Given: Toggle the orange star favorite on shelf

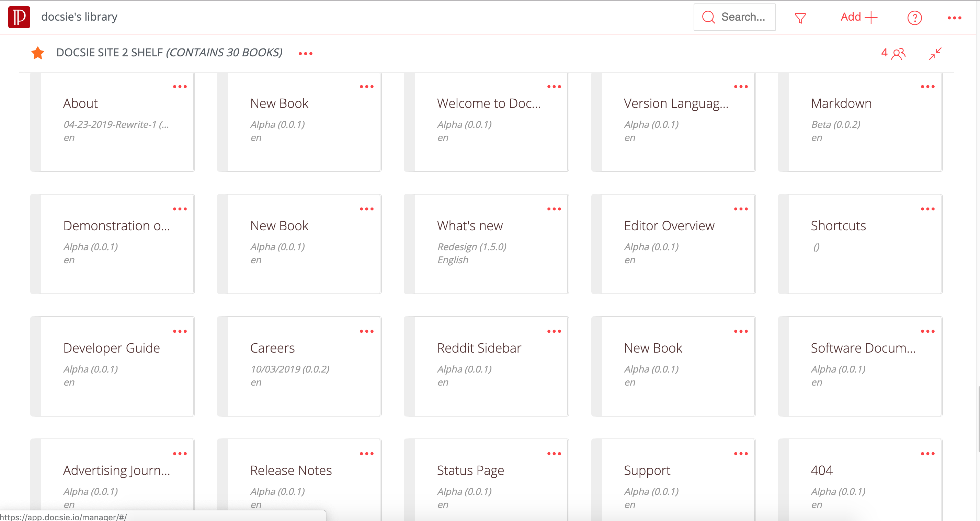Looking at the screenshot, I should point(38,53).
